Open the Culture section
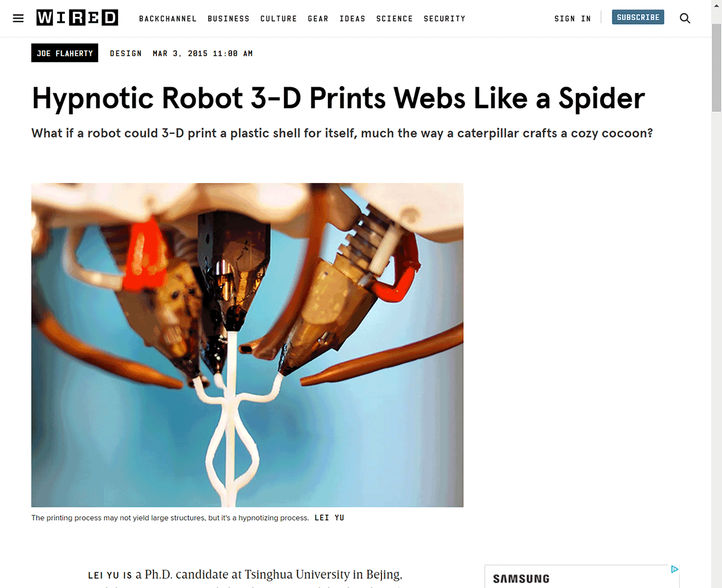 pos(279,19)
